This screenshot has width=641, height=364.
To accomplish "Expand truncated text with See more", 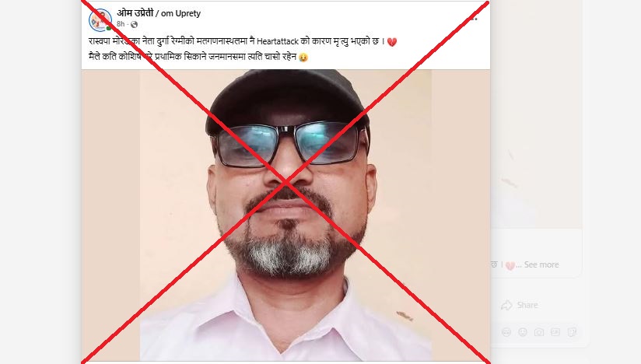I will point(541,264).
